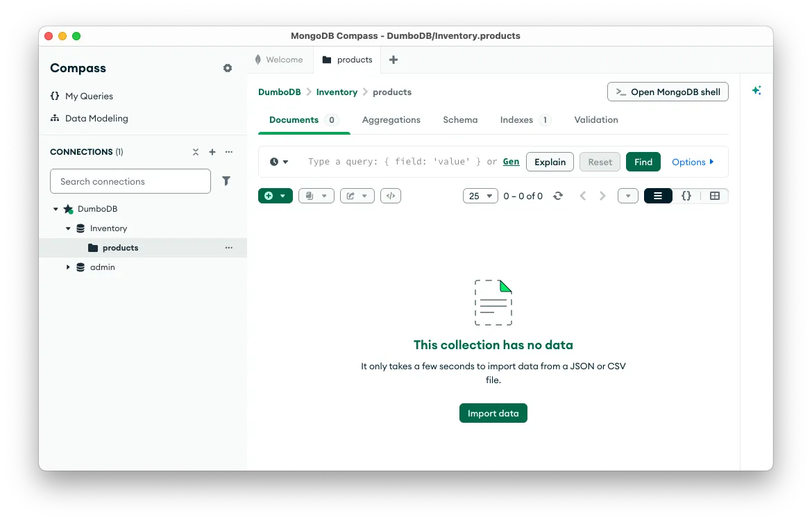
Task: Click the green Find button
Action: (643, 162)
